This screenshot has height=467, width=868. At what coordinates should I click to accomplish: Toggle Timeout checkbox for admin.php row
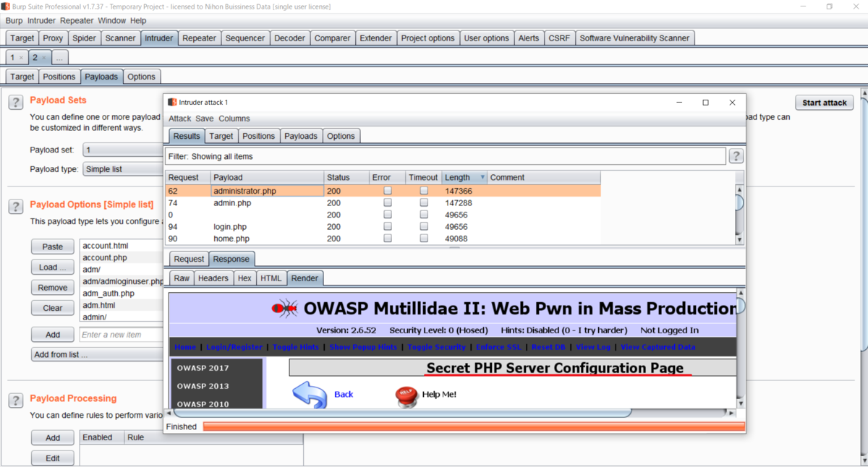[424, 203]
